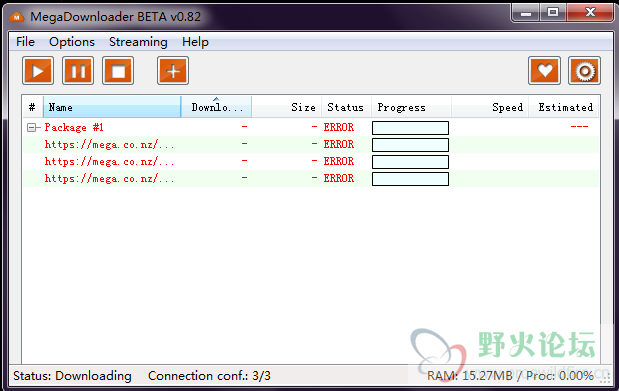Select the first mega.co.nz link under Package #1
619x391 pixels.
click(311, 145)
